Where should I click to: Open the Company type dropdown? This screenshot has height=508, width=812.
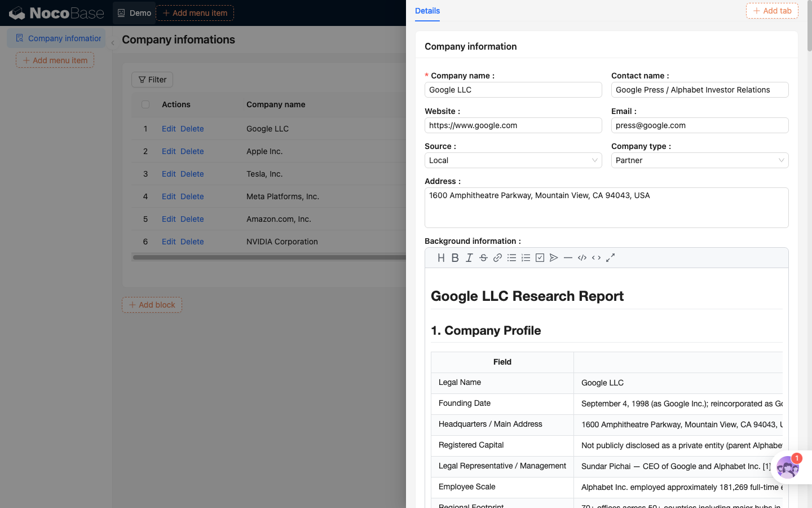700,160
